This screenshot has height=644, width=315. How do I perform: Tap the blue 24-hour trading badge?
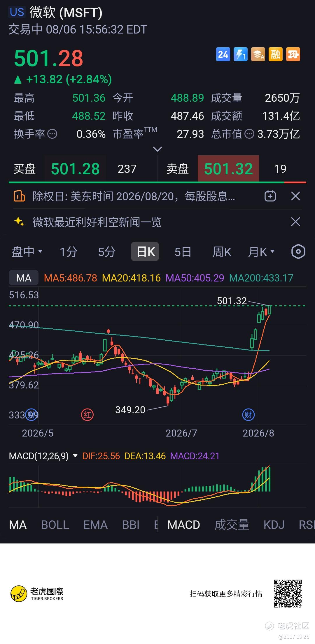[x=223, y=54]
